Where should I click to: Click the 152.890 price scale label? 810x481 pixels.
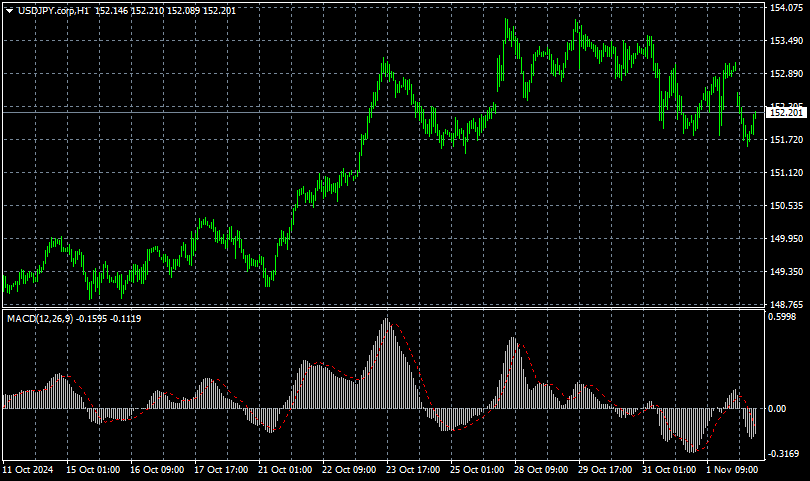coord(786,74)
